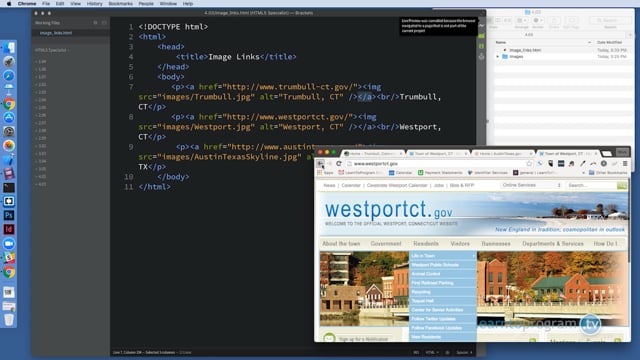The image size is (640, 360).
Task: Open the File menu
Action: click(46, 4)
